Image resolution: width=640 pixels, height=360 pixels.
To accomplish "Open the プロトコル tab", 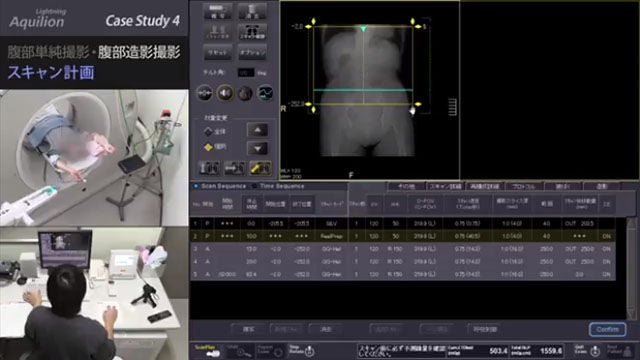I will coord(524,186).
